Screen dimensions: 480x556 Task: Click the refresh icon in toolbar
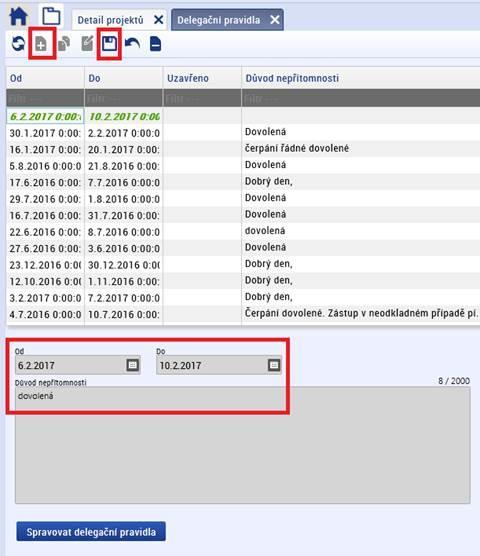pos(18,44)
